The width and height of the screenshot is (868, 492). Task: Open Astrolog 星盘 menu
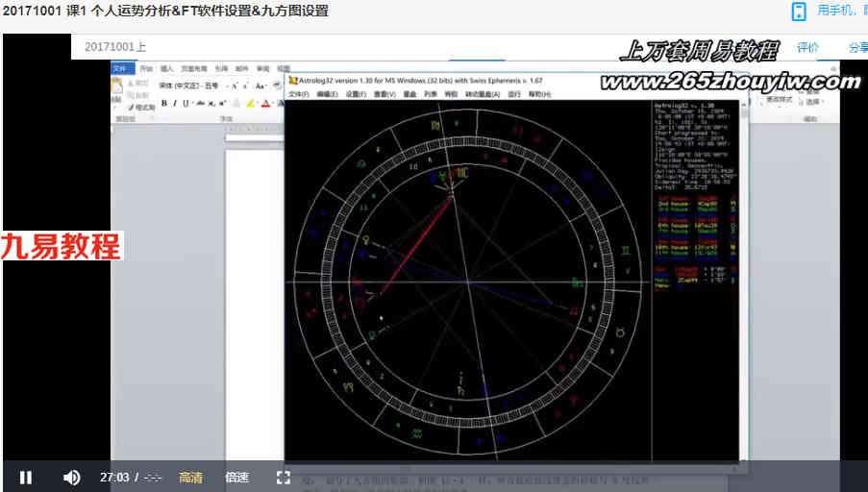coord(409,94)
